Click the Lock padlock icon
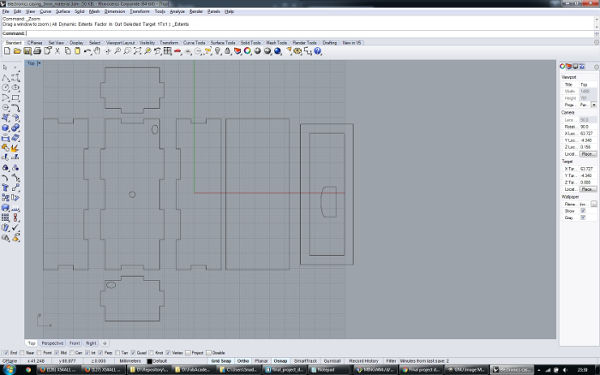The width and height of the screenshot is (600, 375). point(228,51)
